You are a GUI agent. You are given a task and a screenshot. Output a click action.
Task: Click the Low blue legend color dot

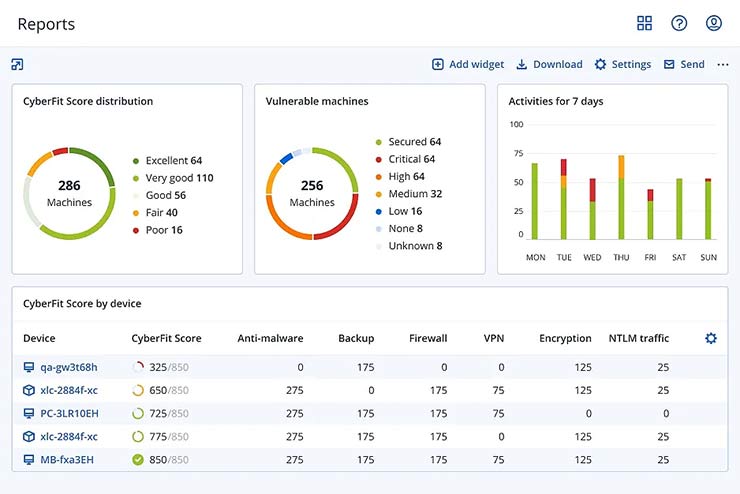tap(379, 211)
